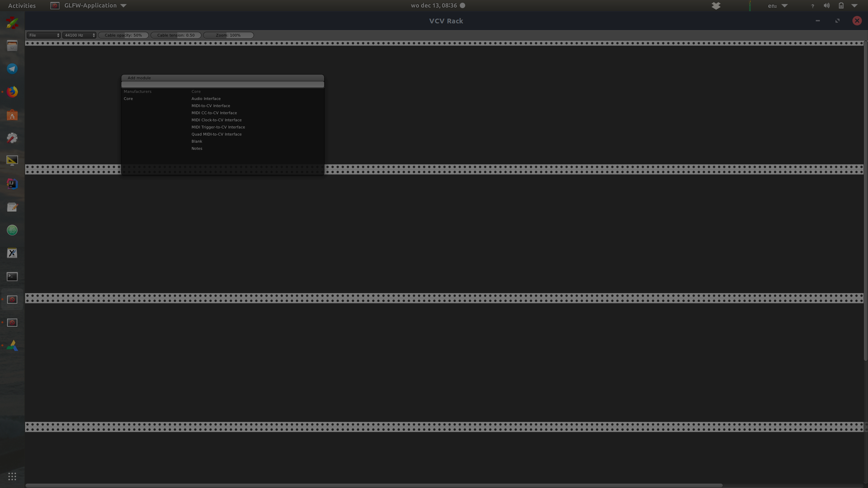Adjust the Zoom 100% slider
868x488 pixels.
point(228,35)
